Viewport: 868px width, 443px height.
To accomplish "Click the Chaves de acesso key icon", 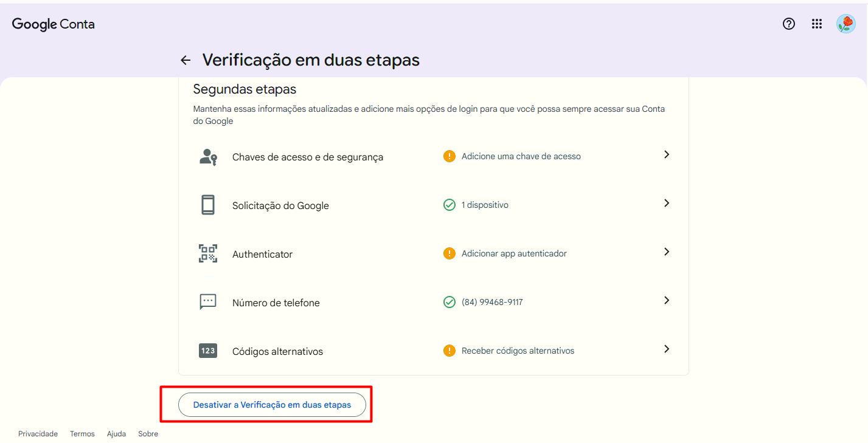I will 208,157.
